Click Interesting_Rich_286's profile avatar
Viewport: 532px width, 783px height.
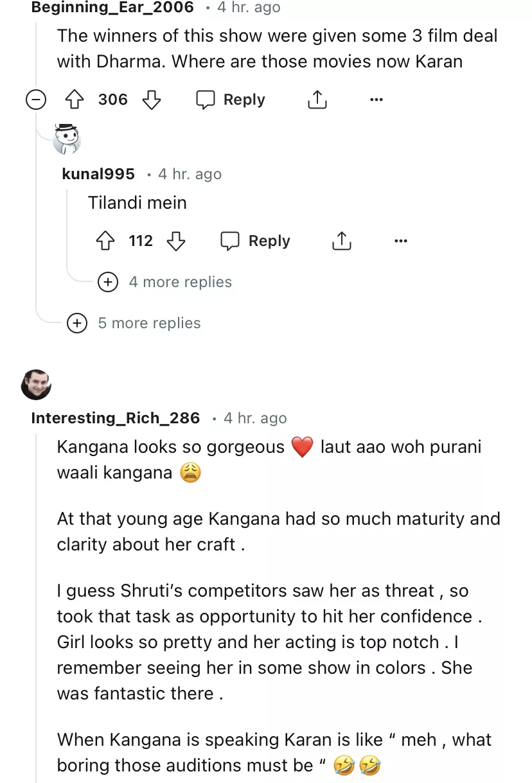[36, 385]
